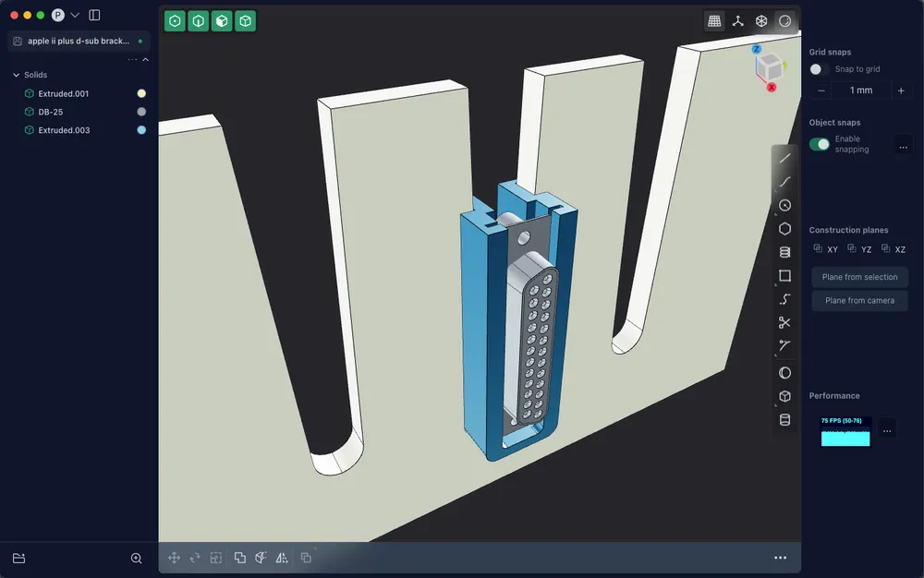The width and height of the screenshot is (924, 578).
Task: Disable the Enable snapping toggle
Action: [819, 144]
